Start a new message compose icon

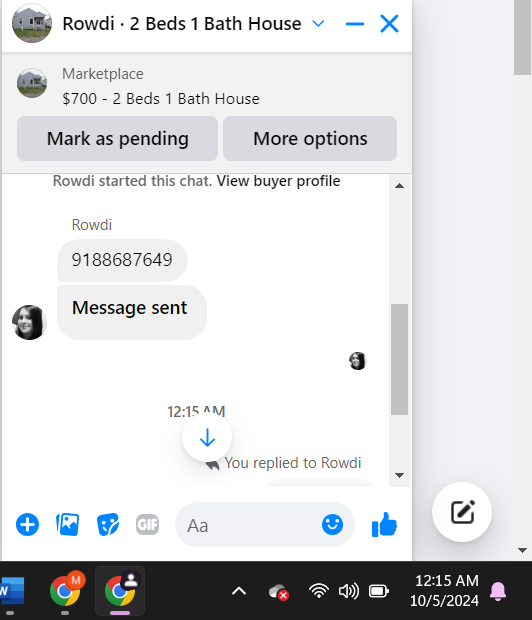462,512
